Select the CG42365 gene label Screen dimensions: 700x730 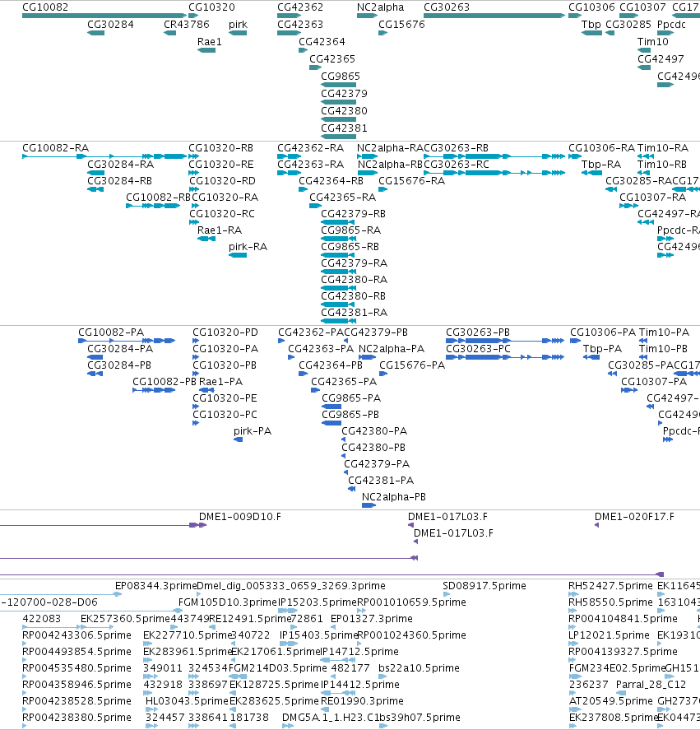coord(332,59)
